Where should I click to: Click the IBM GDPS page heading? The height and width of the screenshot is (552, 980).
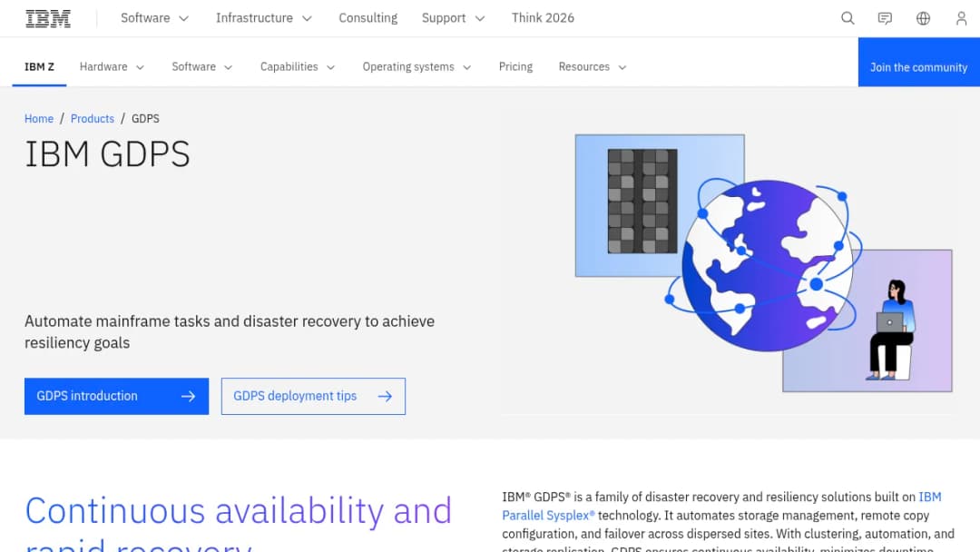pos(107,154)
